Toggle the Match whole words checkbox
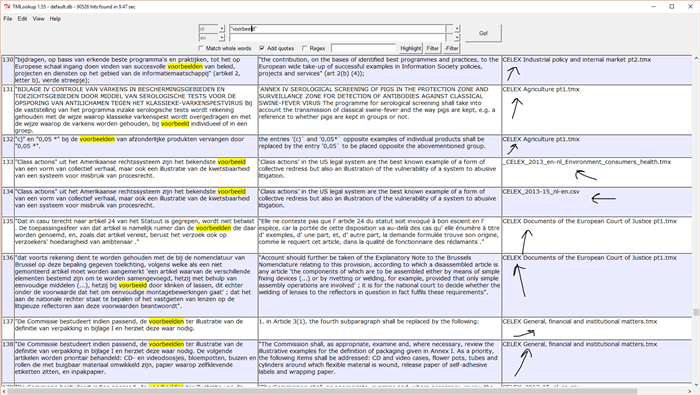This screenshot has width=700, height=395. click(x=201, y=48)
